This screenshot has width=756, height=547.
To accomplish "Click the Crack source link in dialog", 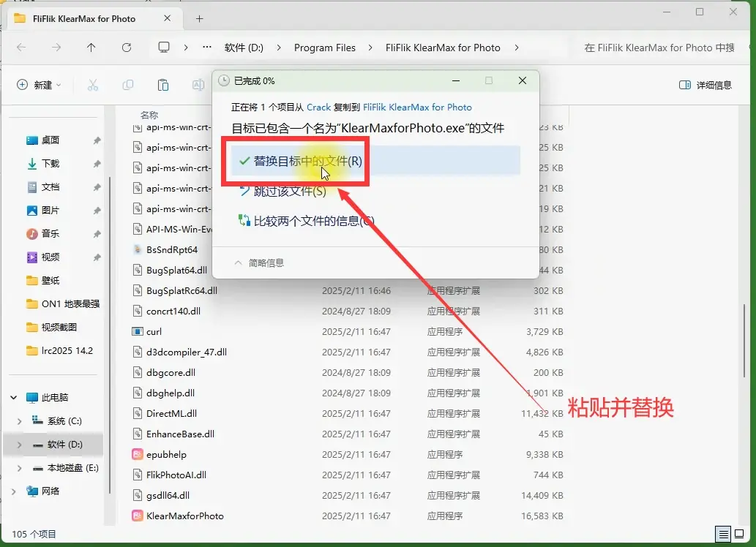I will [x=318, y=107].
